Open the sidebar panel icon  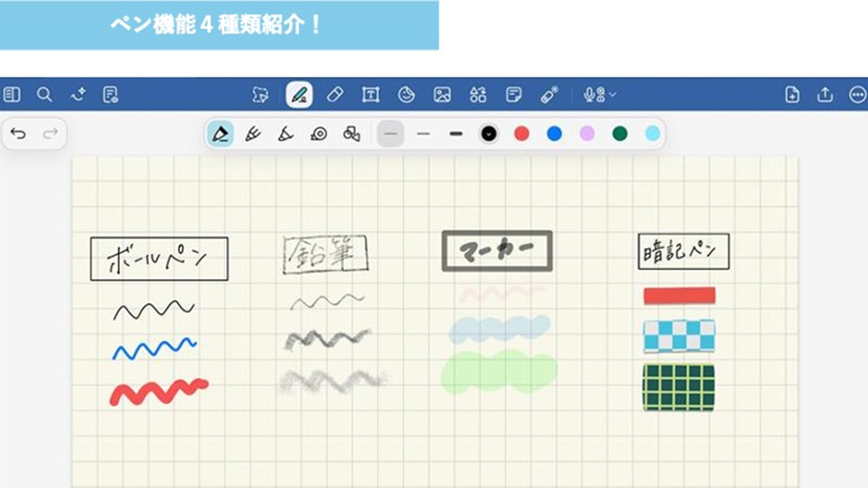(12, 95)
